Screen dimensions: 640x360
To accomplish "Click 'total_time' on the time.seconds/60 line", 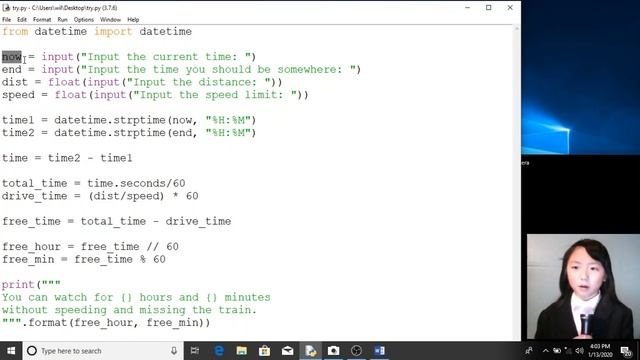I will click(x=34, y=183).
